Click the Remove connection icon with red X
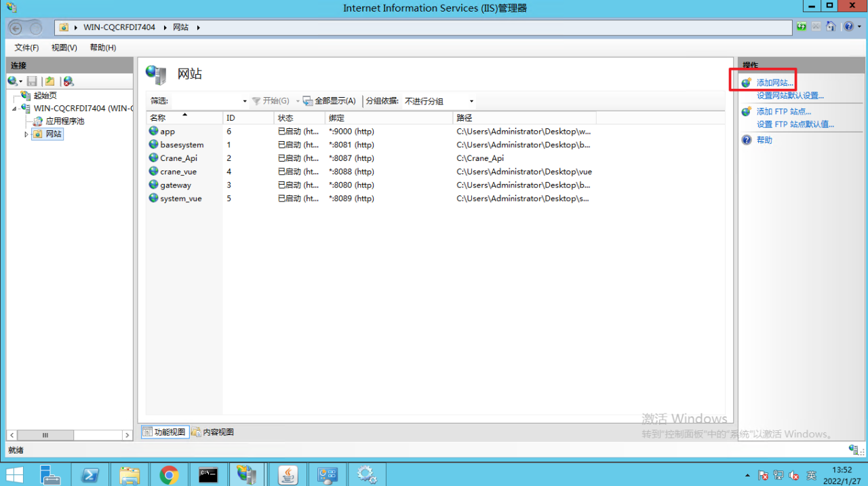868x486 pixels. 68,81
